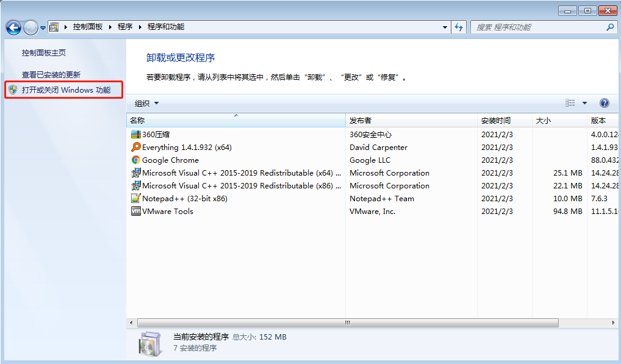Click the 22.1 MB size cell
The width and height of the screenshot is (621, 364).
tap(568, 185)
